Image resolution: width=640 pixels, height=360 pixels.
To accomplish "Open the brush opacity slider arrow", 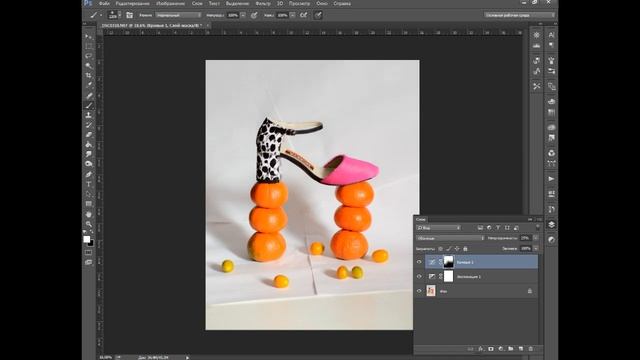I will (x=243, y=15).
